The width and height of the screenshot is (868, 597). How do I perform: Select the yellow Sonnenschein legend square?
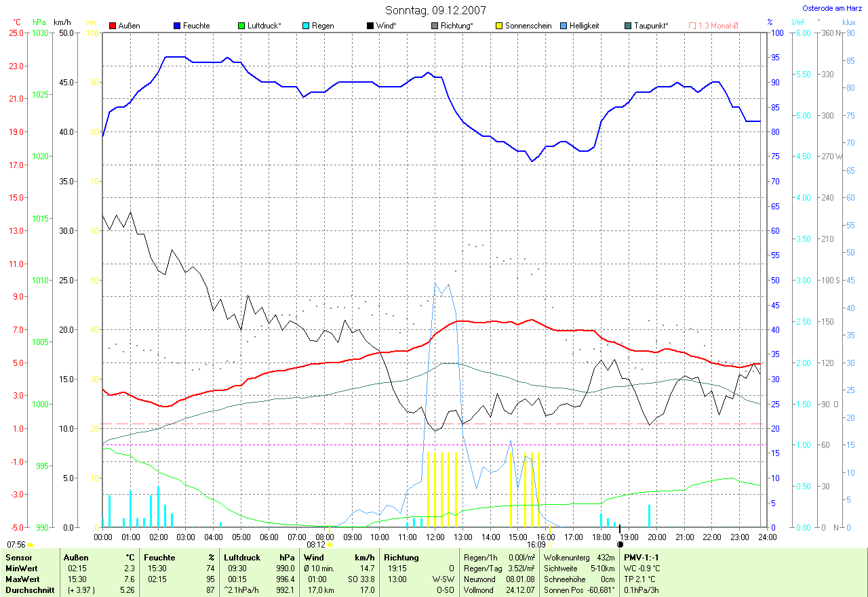pos(499,26)
